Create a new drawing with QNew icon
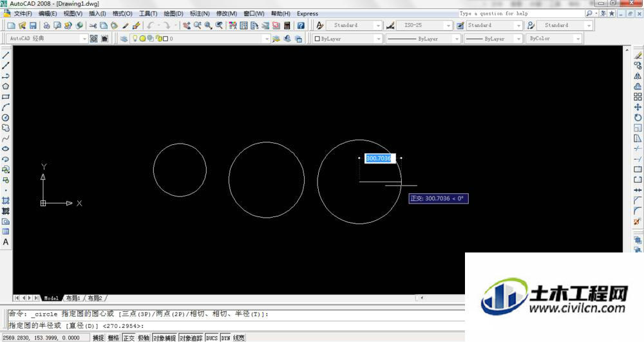This screenshot has height=342, width=644. tap(12, 26)
